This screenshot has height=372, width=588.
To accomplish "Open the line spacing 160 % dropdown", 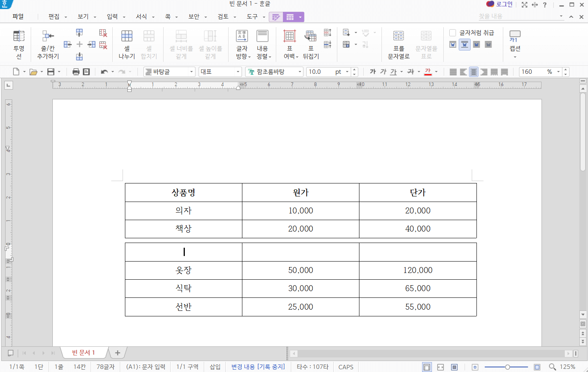I will click(x=558, y=72).
